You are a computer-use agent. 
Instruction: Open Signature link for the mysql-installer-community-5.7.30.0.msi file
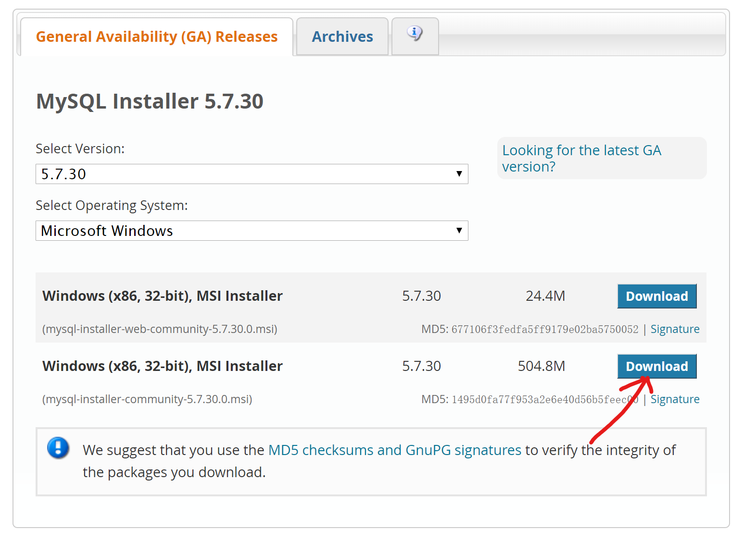pos(675,399)
